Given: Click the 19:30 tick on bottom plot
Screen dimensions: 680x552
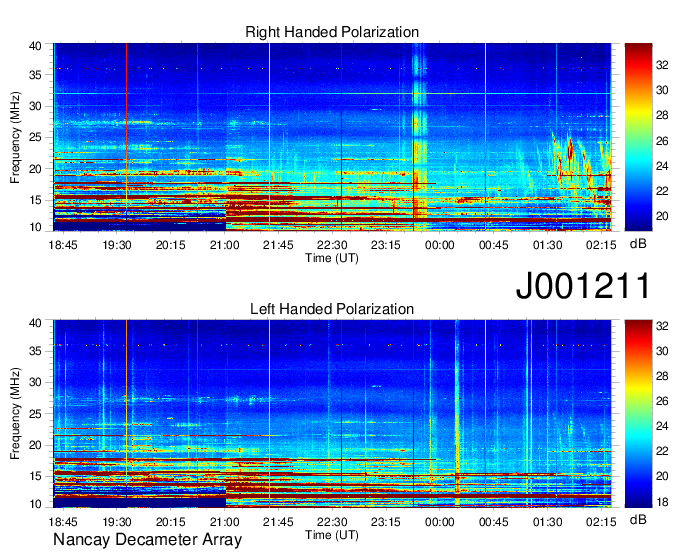Looking at the screenshot, I should pos(117,522).
